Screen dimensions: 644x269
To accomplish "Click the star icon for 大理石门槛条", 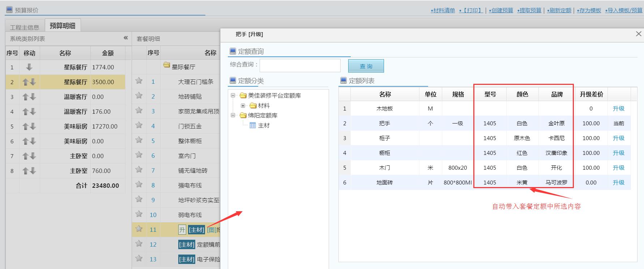I will pyautogui.click(x=139, y=81).
